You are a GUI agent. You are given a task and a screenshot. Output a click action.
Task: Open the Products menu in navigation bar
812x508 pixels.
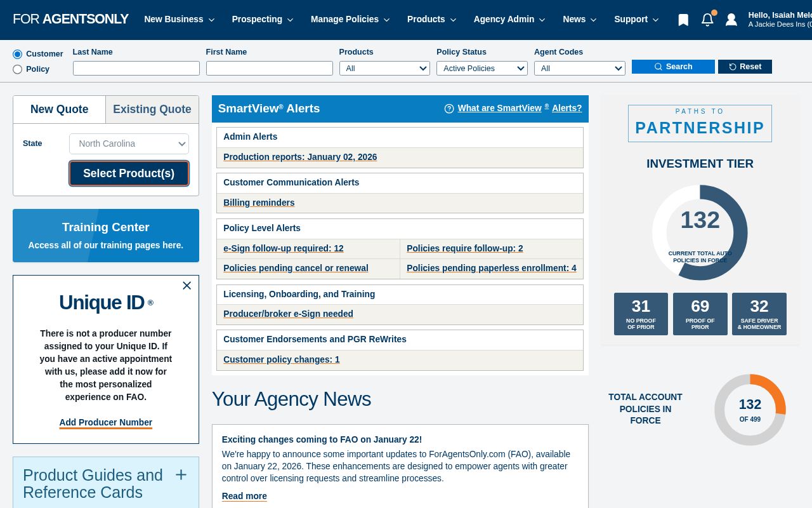click(x=432, y=20)
